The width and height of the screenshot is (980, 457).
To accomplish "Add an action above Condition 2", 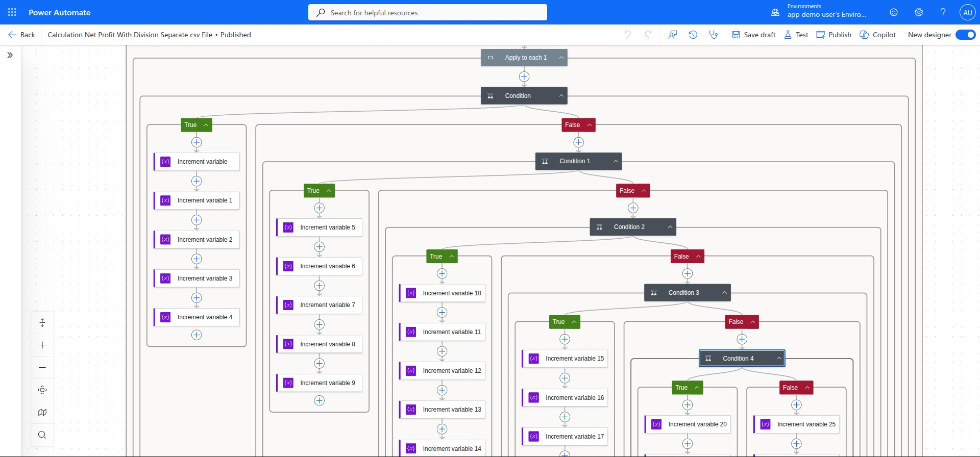I will pos(633,208).
